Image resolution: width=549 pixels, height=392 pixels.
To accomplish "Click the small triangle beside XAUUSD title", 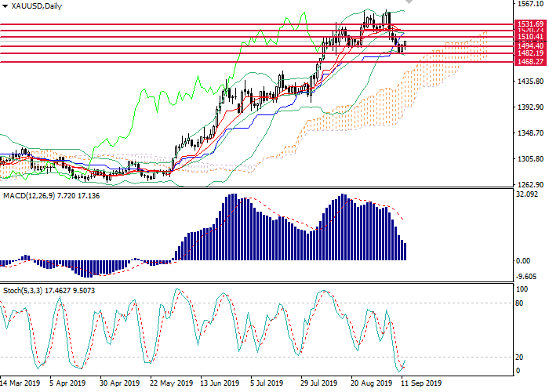I will coord(5,6).
